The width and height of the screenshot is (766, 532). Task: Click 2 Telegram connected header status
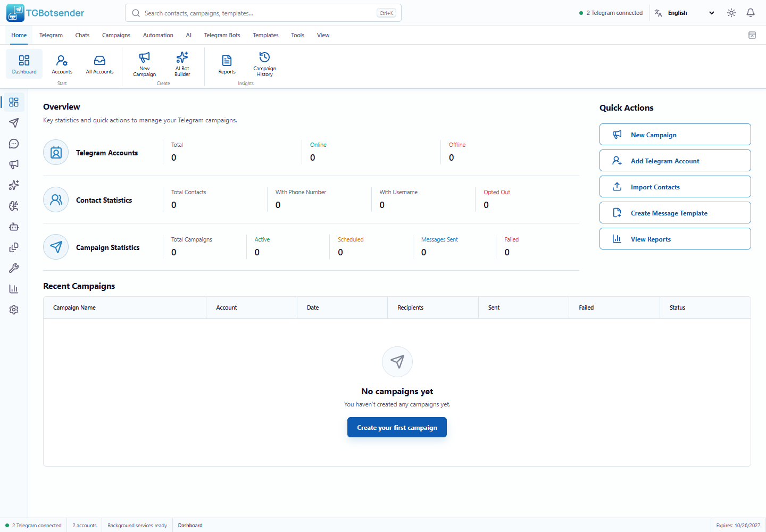click(611, 13)
